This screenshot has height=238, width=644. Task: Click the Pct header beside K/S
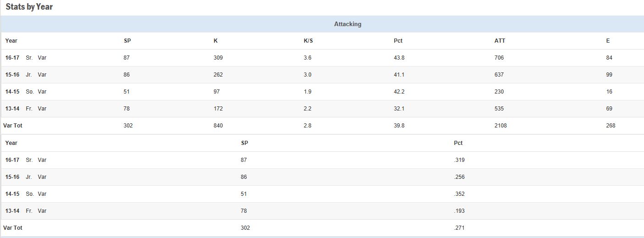point(398,41)
